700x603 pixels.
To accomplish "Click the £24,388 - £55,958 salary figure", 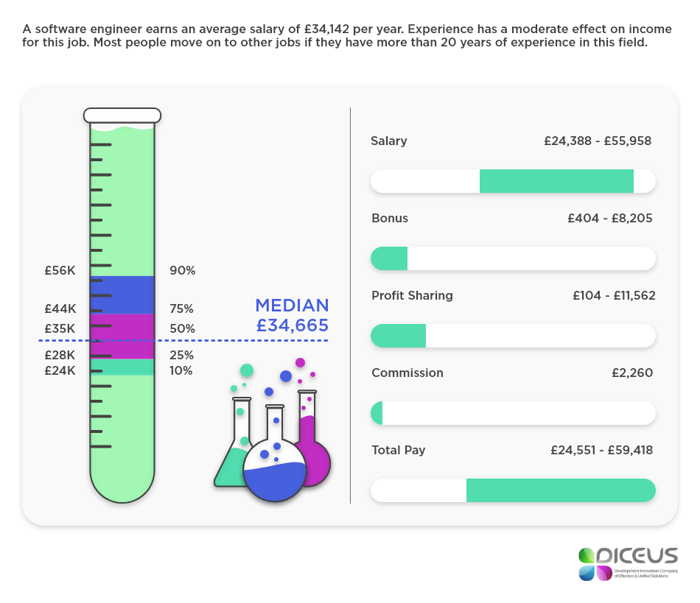I will (x=598, y=141).
